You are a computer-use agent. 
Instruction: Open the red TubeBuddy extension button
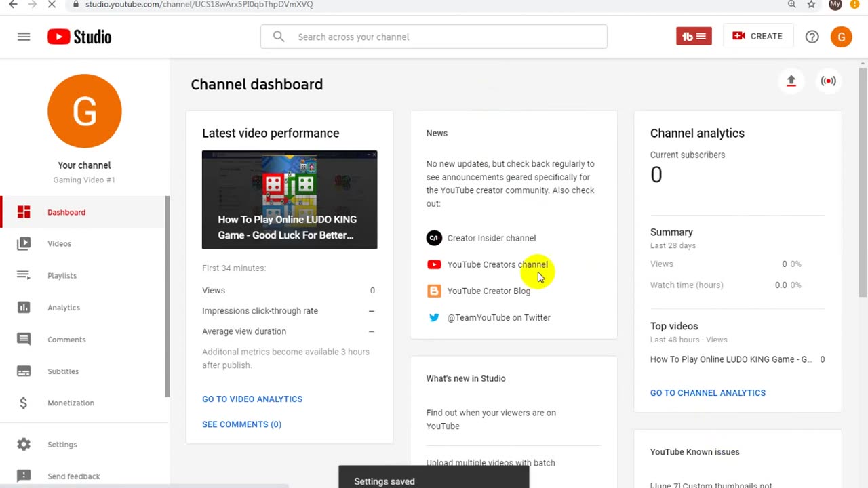(x=694, y=37)
